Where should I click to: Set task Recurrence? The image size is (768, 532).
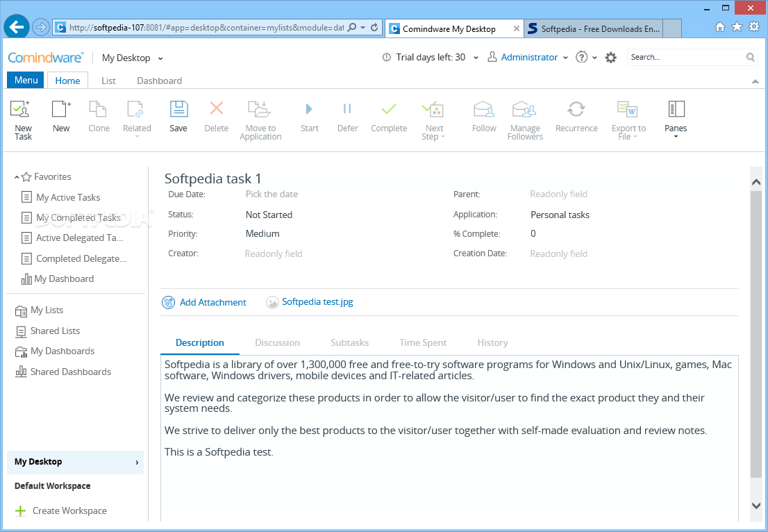tap(576, 116)
